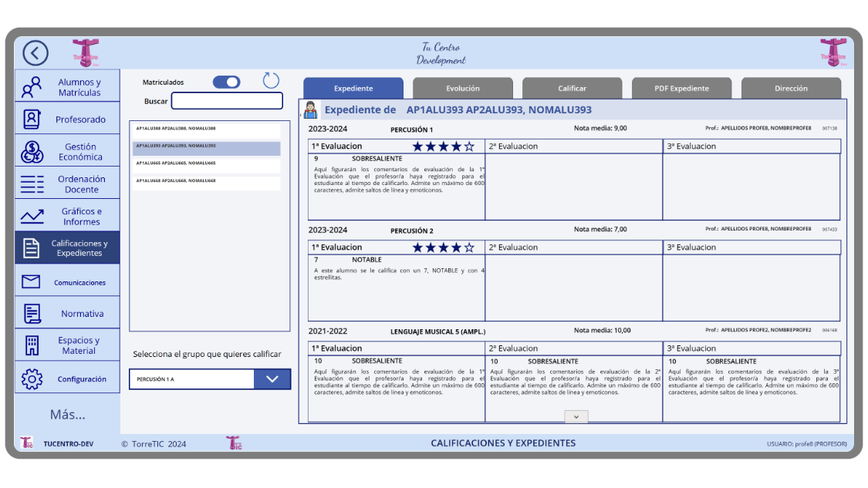Refresh the student list with the circular arrow
The height and width of the screenshot is (488, 868).
[271, 81]
